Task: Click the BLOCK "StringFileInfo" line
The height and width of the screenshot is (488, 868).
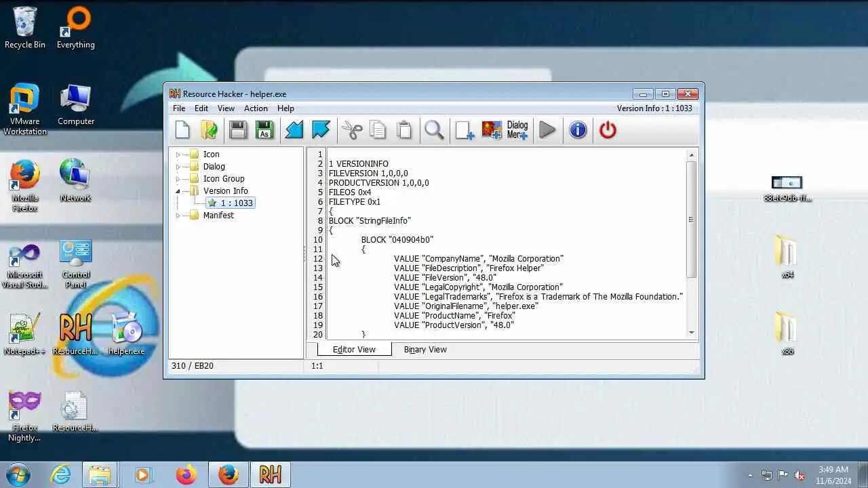Action: point(370,221)
